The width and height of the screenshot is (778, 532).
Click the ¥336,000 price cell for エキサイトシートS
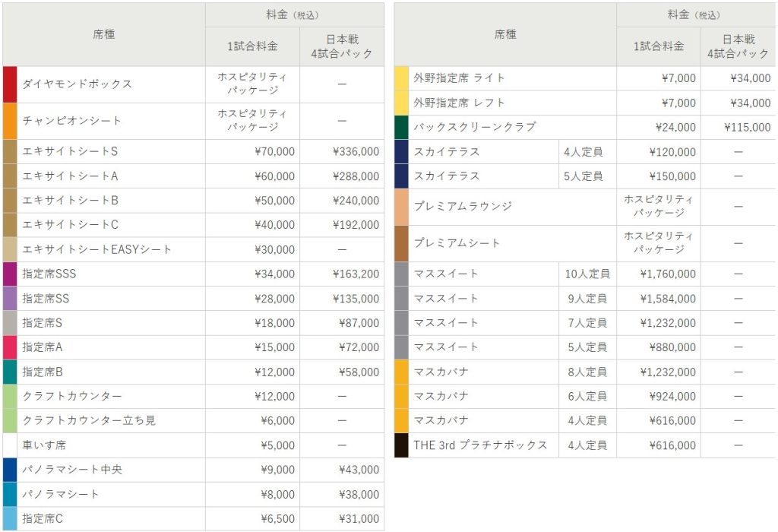[x=357, y=151]
